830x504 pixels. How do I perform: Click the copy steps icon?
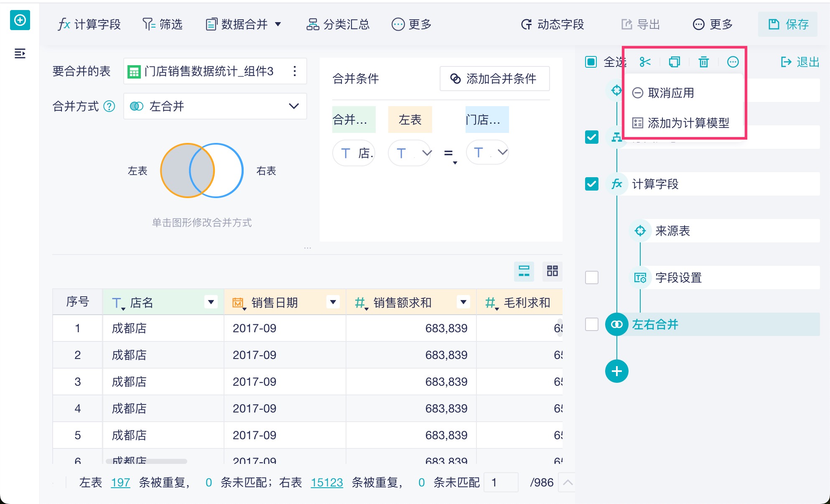674,62
